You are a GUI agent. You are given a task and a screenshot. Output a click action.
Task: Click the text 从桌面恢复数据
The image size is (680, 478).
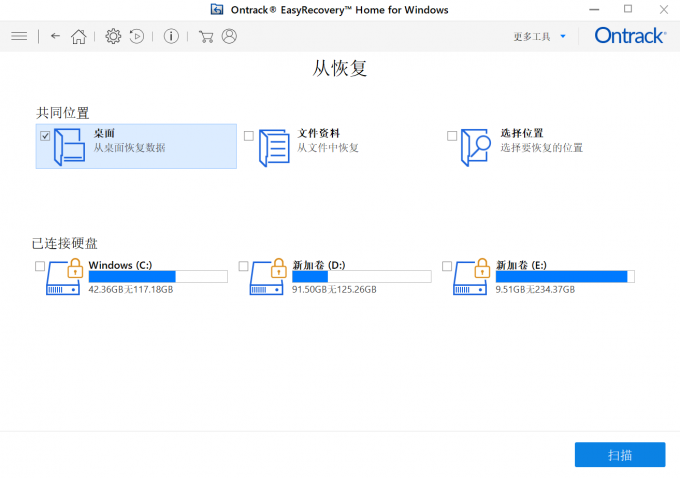(x=130, y=148)
